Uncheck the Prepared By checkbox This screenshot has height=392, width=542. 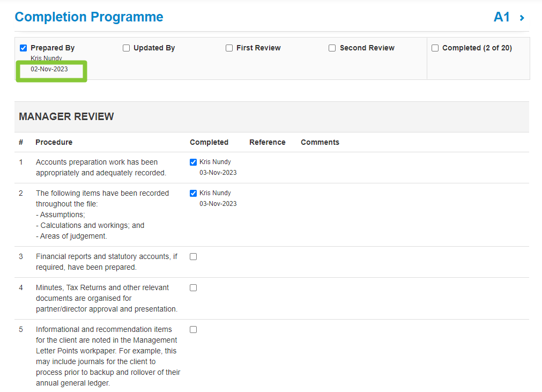click(x=23, y=48)
